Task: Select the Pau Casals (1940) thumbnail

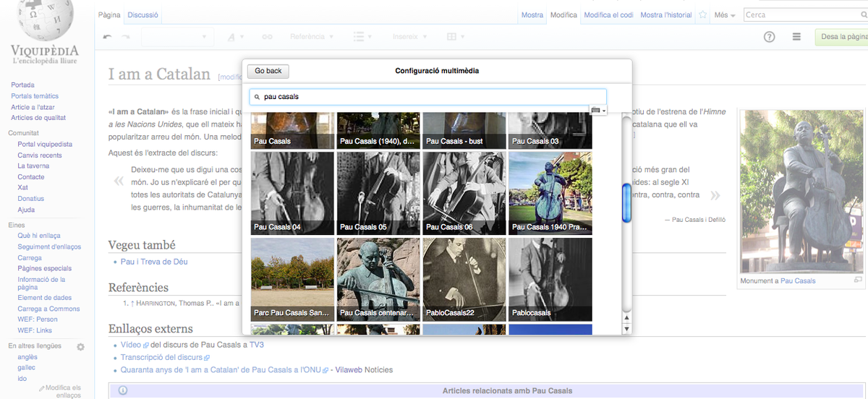Action: pyautogui.click(x=378, y=131)
